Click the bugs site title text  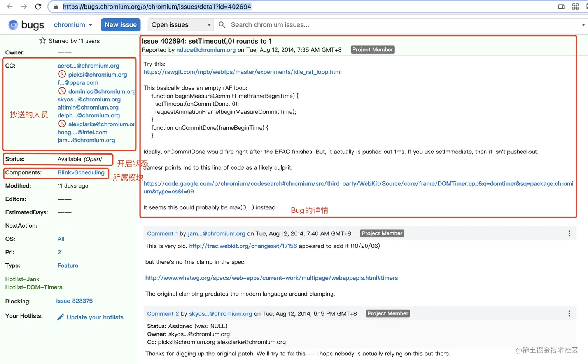coord(33,25)
